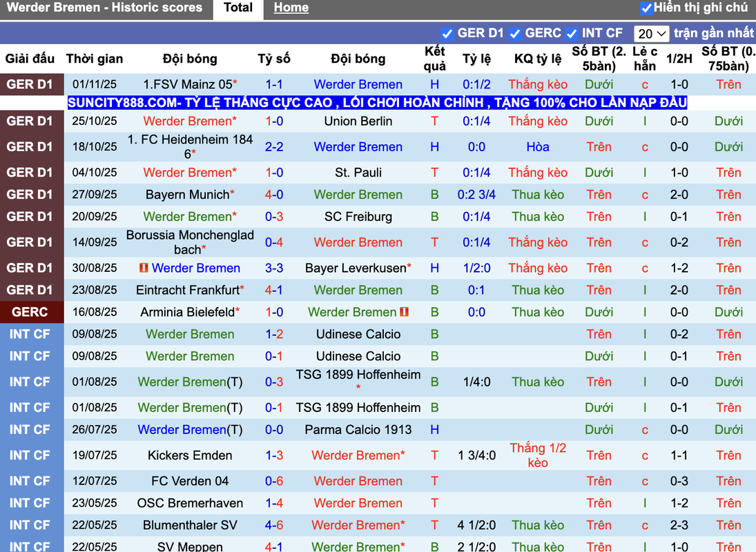
Task: Click the 4-6 Blumenthaler SV score
Action: pos(274,526)
